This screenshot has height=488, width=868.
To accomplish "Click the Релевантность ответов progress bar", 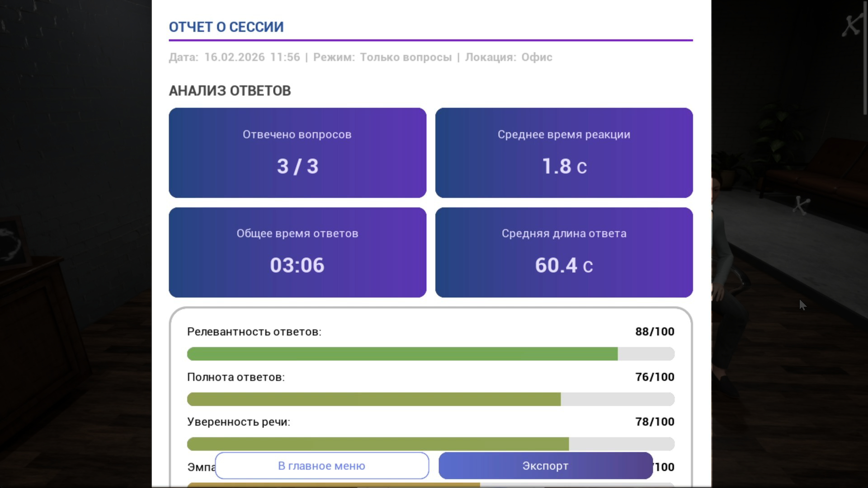I will point(430,354).
